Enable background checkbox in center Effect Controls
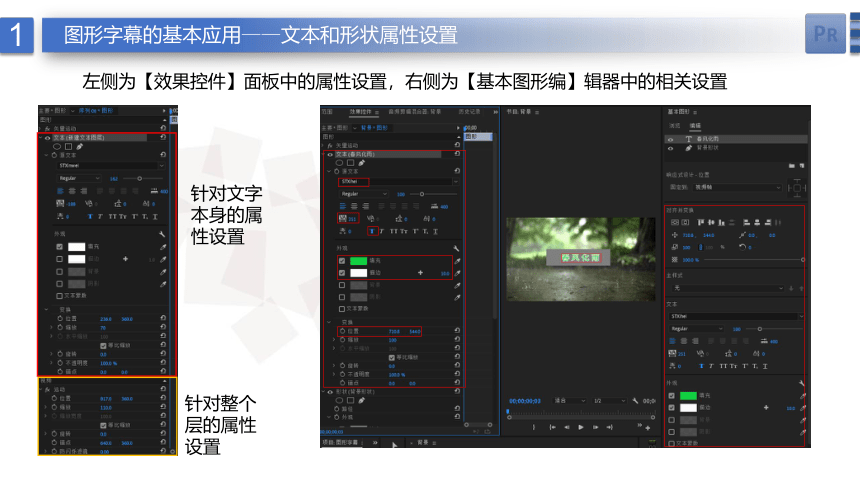 (342, 285)
